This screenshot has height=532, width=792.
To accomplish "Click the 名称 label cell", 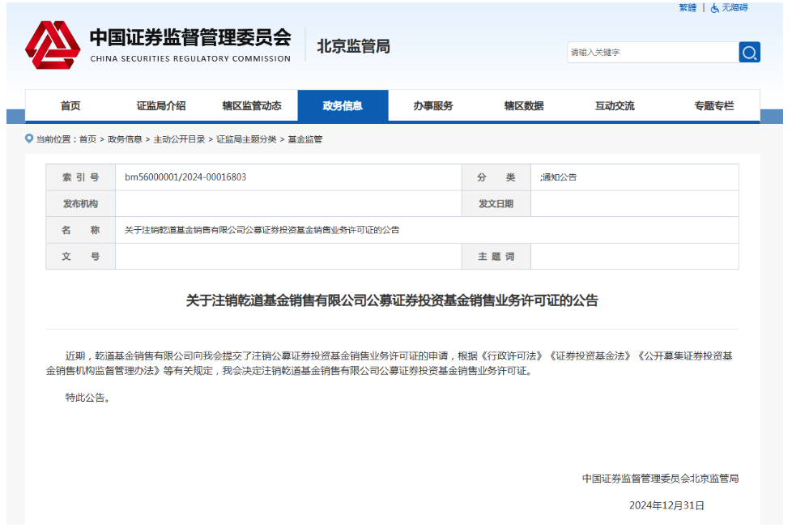I will (81, 230).
